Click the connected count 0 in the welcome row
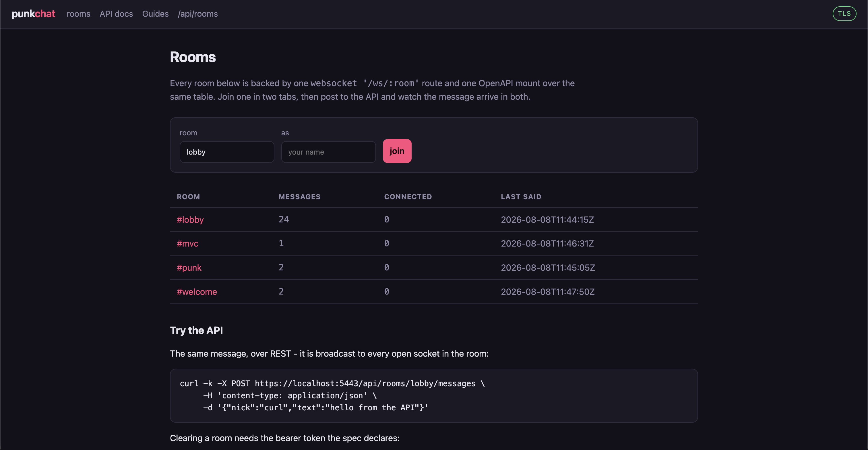The width and height of the screenshot is (868, 450). pyautogui.click(x=387, y=292)
